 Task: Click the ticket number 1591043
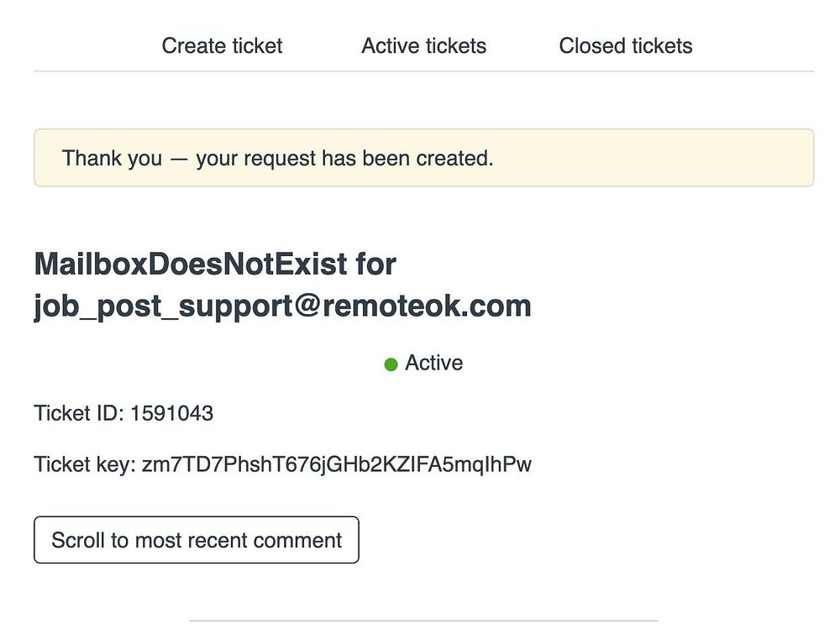click(171, 413)
